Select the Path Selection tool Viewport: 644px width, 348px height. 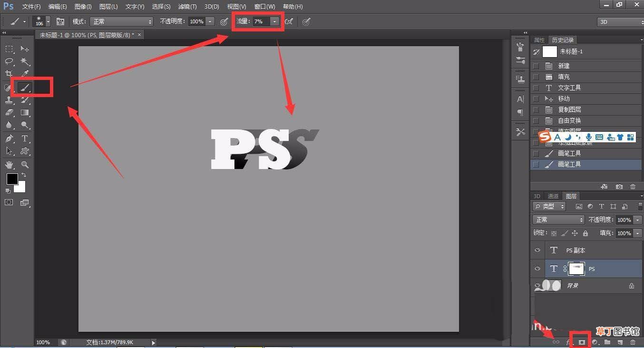click(9, 151)
